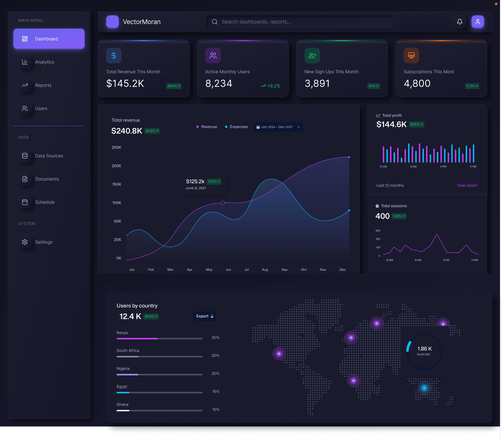Click the notification bell icon
This screenshot has width=504, height=440.
tap(460, 22)
